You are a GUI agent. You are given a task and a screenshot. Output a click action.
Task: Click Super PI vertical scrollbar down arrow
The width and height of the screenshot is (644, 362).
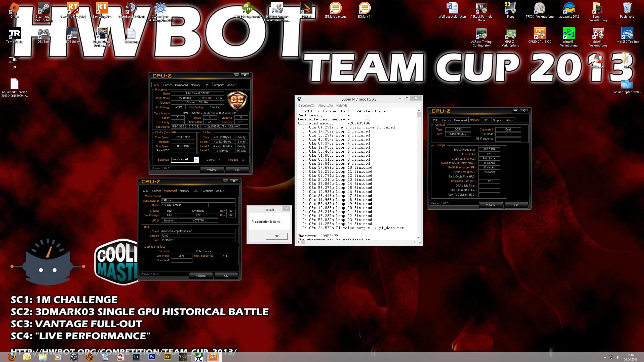point(419,238)
